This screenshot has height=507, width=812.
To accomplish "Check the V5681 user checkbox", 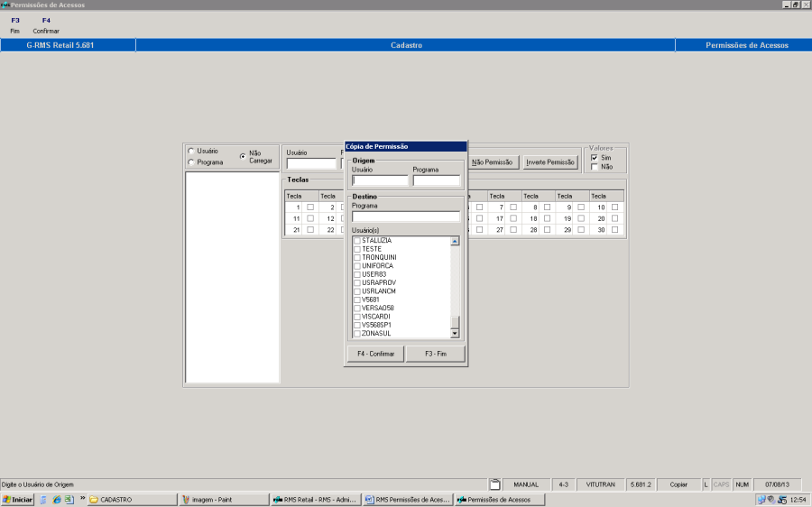I will coord(356,300).
